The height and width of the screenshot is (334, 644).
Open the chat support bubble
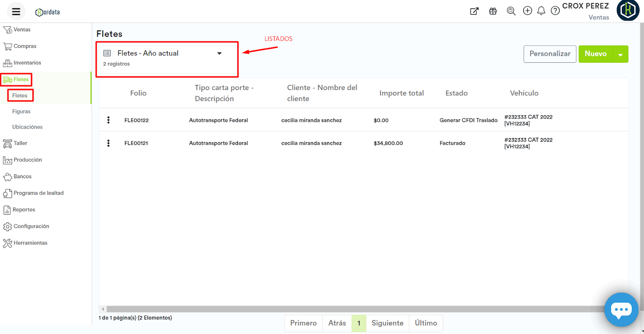[x=621, y=309]
